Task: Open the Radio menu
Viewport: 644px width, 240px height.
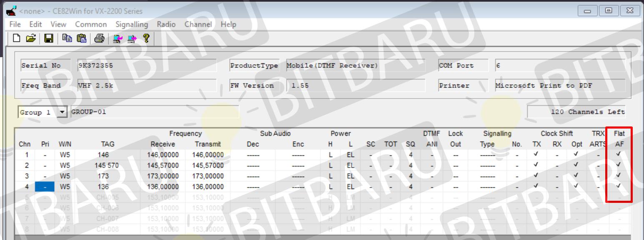Action: (x=166, y=24)
